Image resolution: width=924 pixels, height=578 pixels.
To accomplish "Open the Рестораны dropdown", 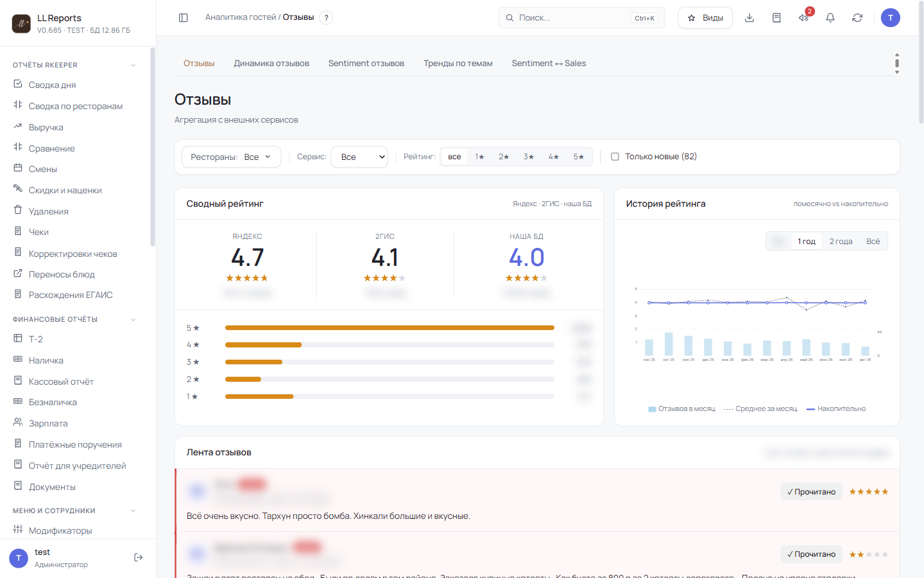I will (232, 157).
